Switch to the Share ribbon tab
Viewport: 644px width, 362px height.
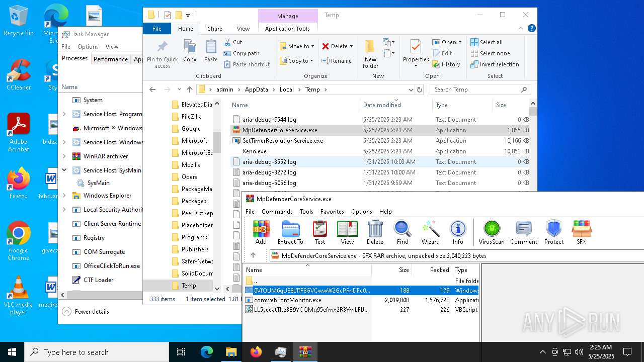[x=215, y=29]
